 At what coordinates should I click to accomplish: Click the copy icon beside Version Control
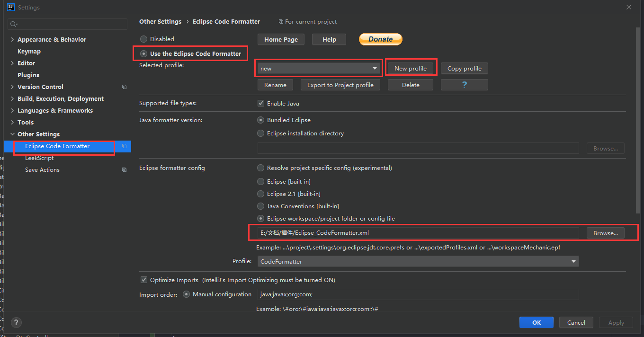(124, 87)
